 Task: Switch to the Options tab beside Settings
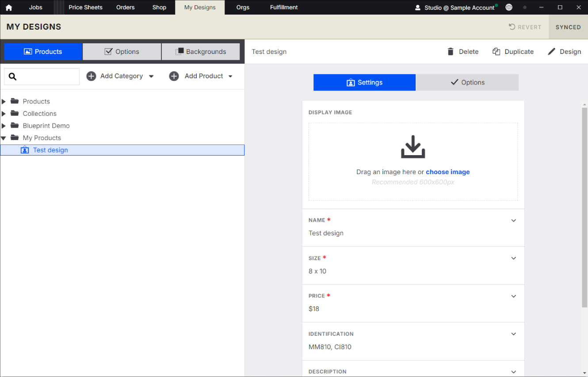(467, 83)
